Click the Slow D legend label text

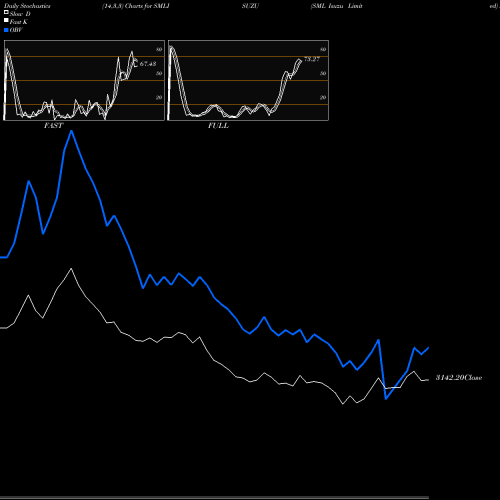tap(20, 14)
